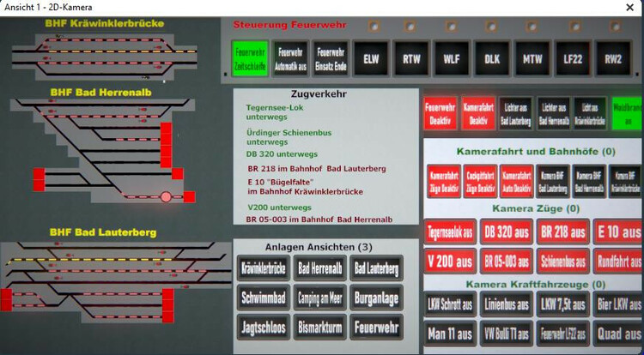Click the Rundfahrt aus button

618,262
